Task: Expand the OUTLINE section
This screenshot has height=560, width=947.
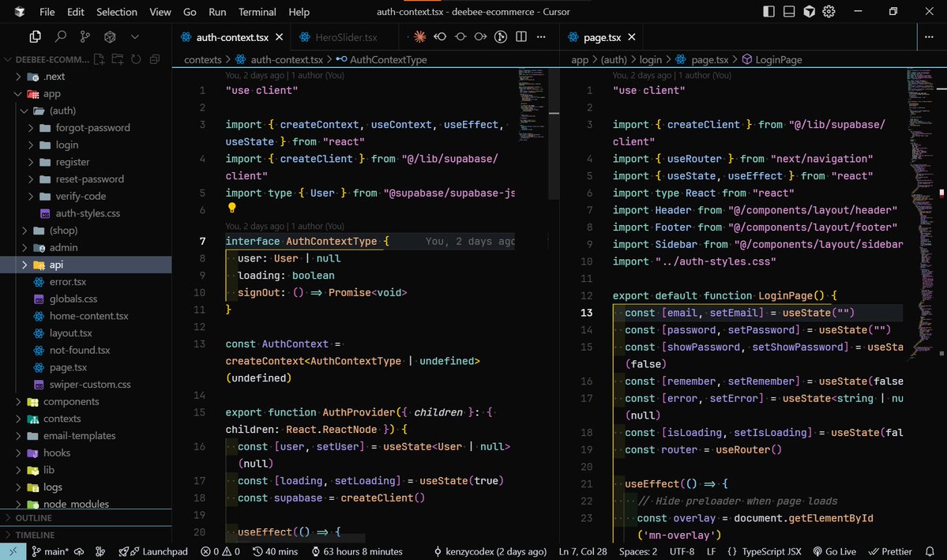Action: click(86, 517)
